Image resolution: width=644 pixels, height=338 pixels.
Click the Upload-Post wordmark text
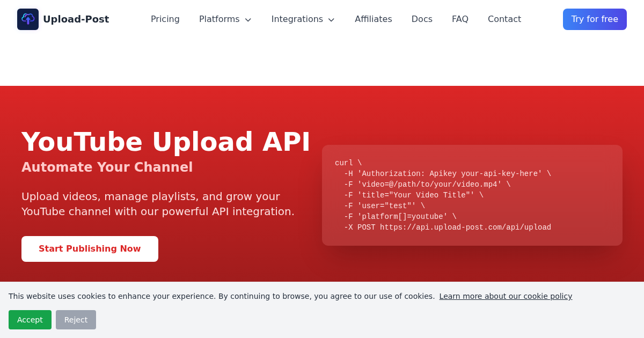[x=76, y=19]
